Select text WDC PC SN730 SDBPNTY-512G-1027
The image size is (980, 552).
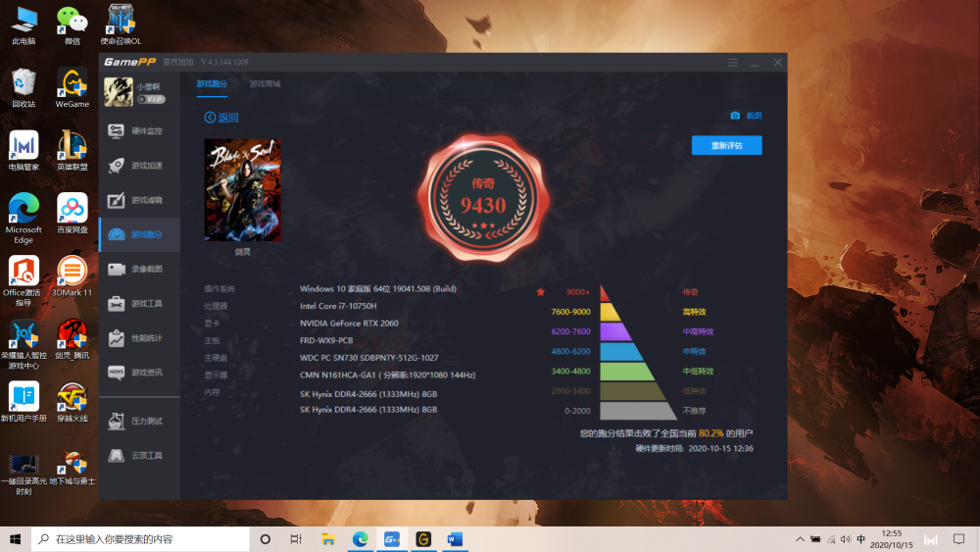[368, 358]
